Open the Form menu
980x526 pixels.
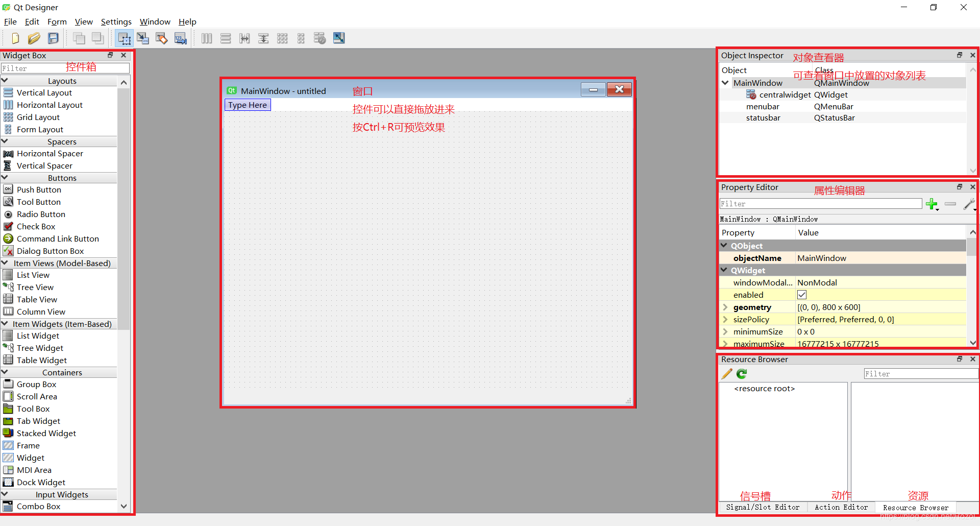point(57,21)
